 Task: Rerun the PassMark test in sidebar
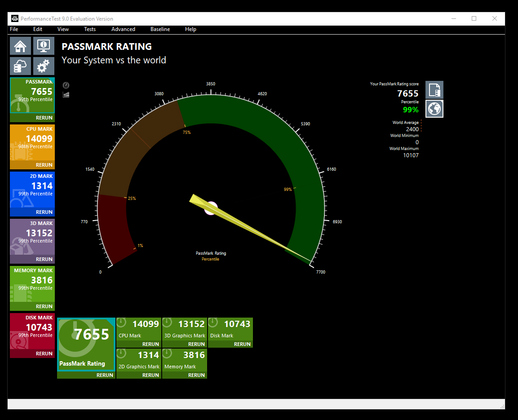pyautogui.click(x=32, y=118)
